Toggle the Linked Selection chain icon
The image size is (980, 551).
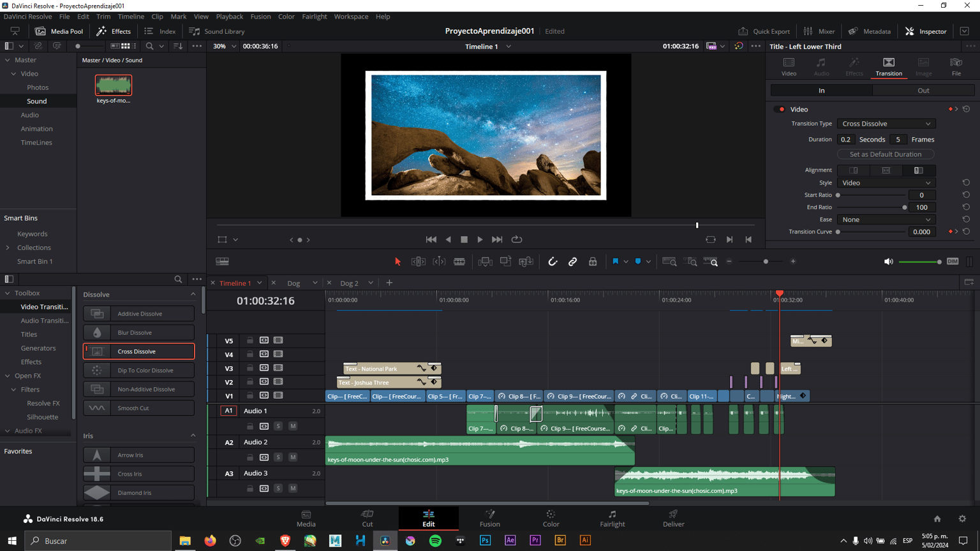pyautogui.click(x=572, y=261)
